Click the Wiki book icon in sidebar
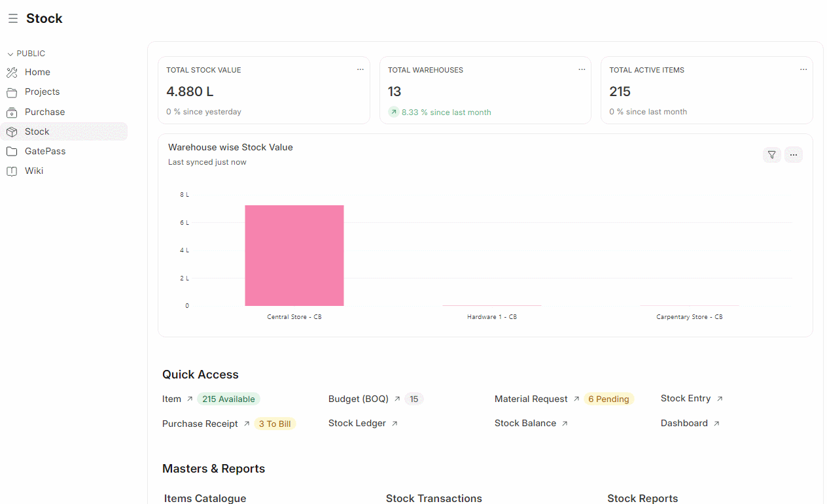The width and height of the screenshot is (827, 504). [12, 171]
